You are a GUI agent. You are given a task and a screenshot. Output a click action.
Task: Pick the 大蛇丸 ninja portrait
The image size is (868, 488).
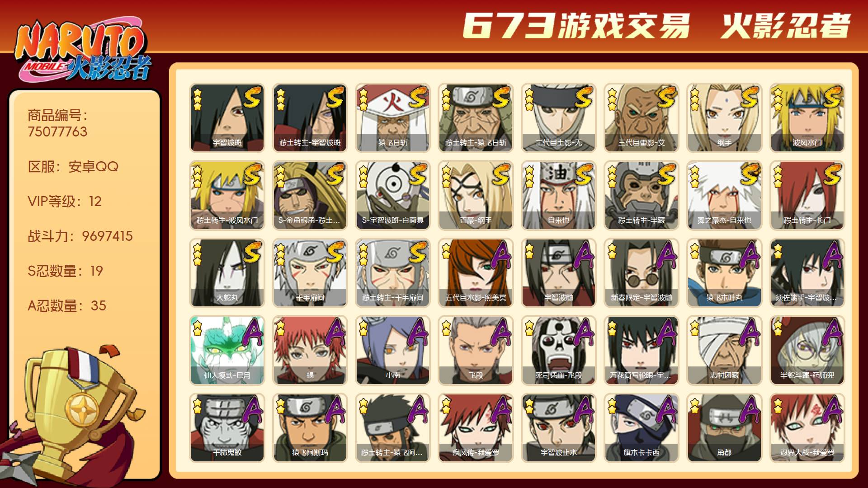coord(227,273)
